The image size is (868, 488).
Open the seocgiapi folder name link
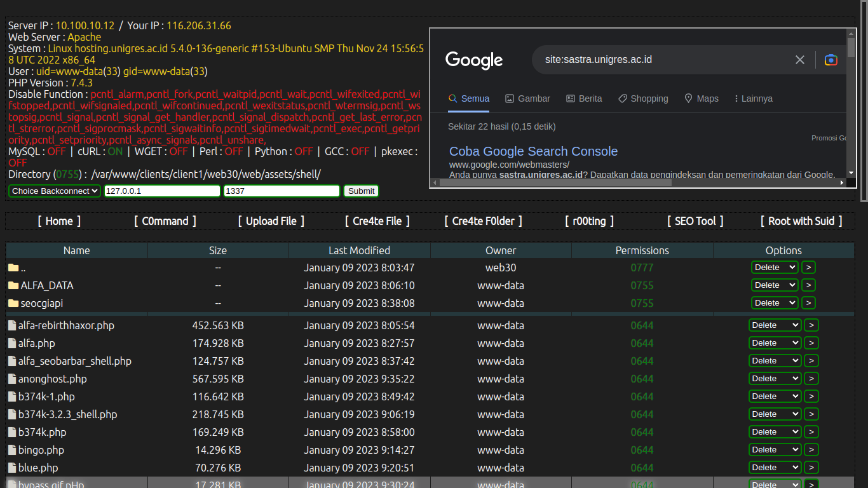click(x=42, y=303)
